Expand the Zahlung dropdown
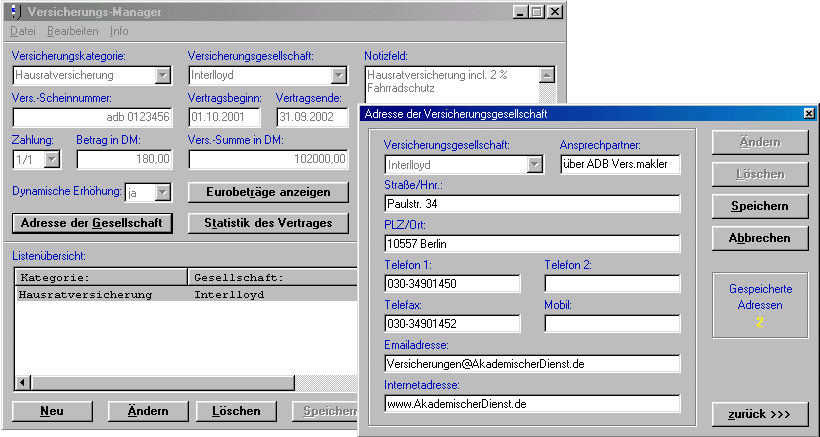This screenshot has width=820, height=437. [x=53, y=158]
